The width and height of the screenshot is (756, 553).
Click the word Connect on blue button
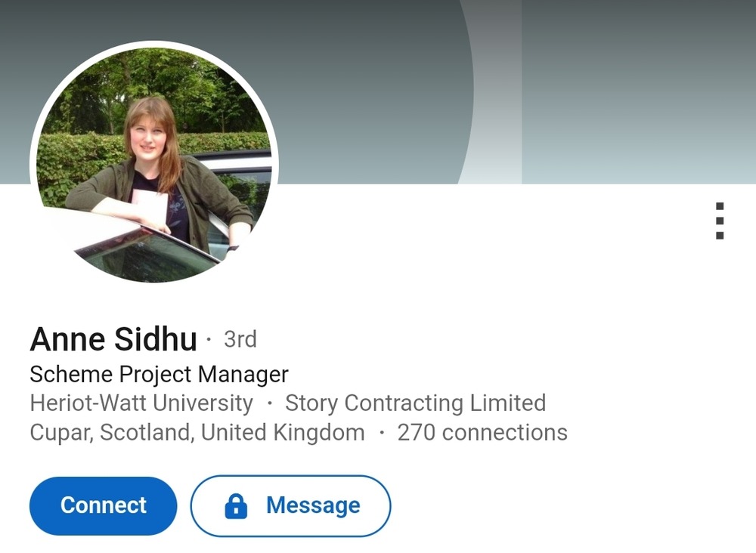(x=103, y=505)
